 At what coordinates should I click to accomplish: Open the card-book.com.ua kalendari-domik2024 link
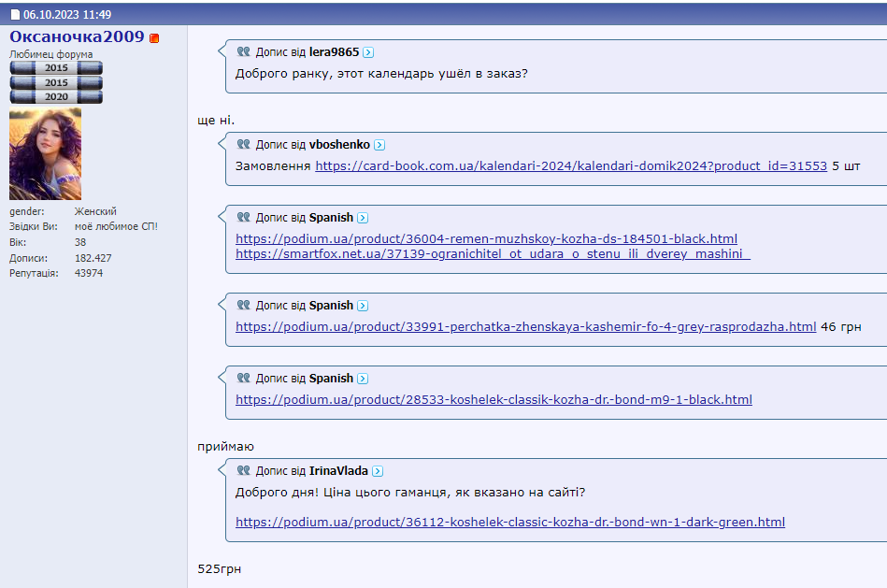tap(571, 165)
